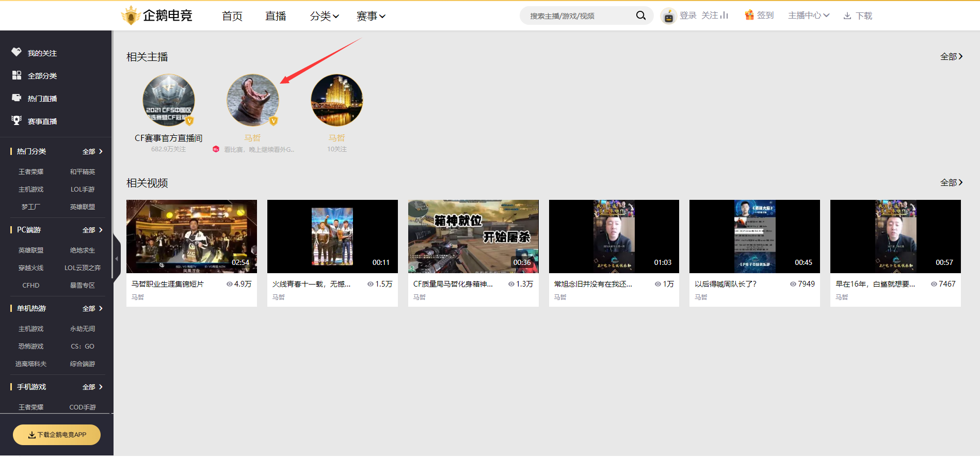Viewport: 980px width, 457px height.
Task: Play 早在16年 video thumbnail
Action: (x=895, y=237)
